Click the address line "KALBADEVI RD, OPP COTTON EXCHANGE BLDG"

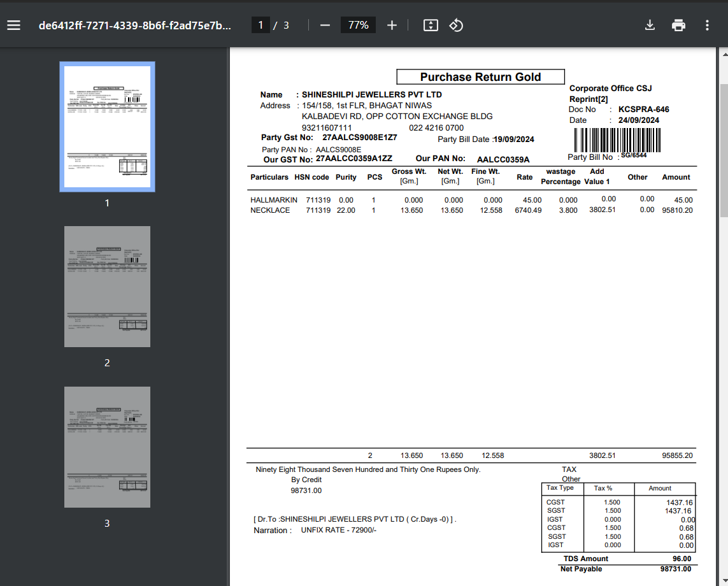(x=397, y=116)
